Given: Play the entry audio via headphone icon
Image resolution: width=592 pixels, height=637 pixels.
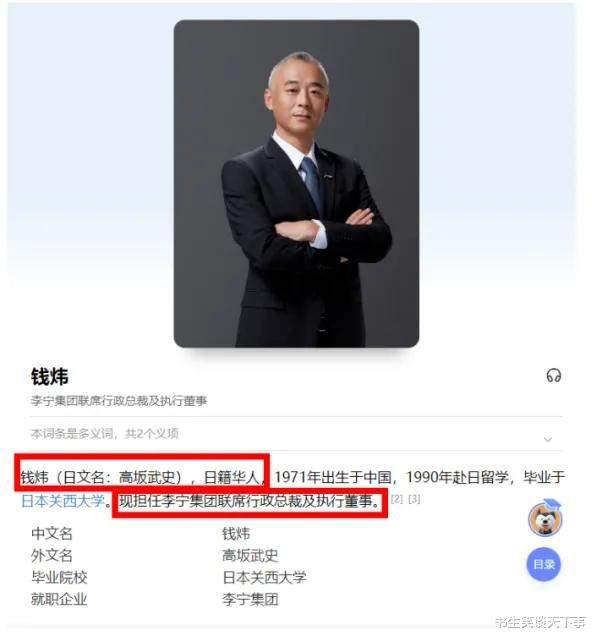Looking at the screenshot, I should 553,375.
